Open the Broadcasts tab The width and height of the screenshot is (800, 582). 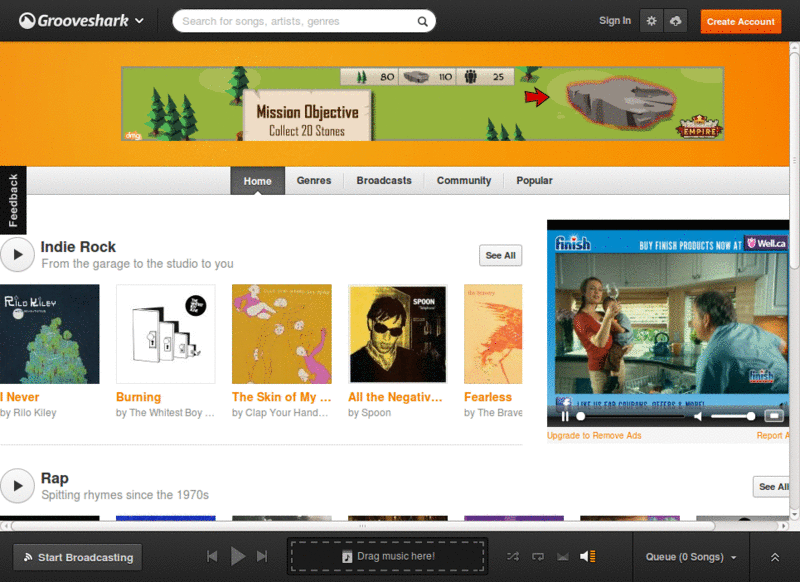(x=384, y=181)
